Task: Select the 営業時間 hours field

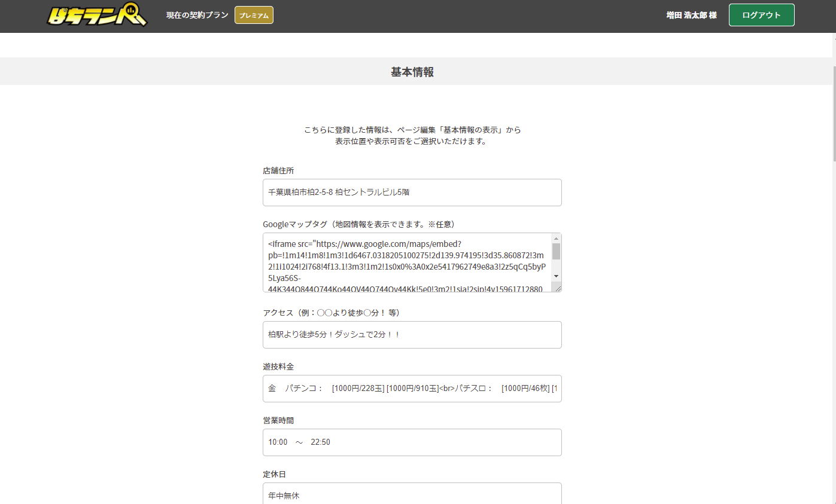Action: coord(412,442)
